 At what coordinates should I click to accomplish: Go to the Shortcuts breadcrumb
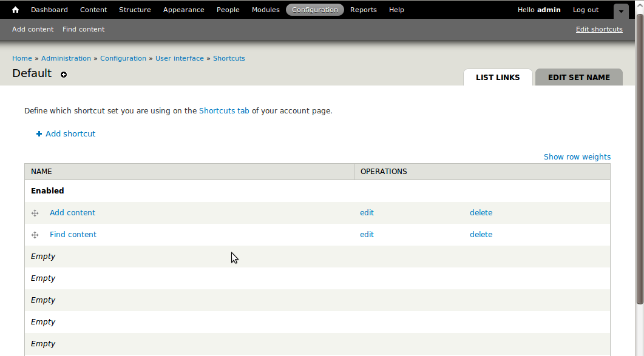click(x=229, y=58)
